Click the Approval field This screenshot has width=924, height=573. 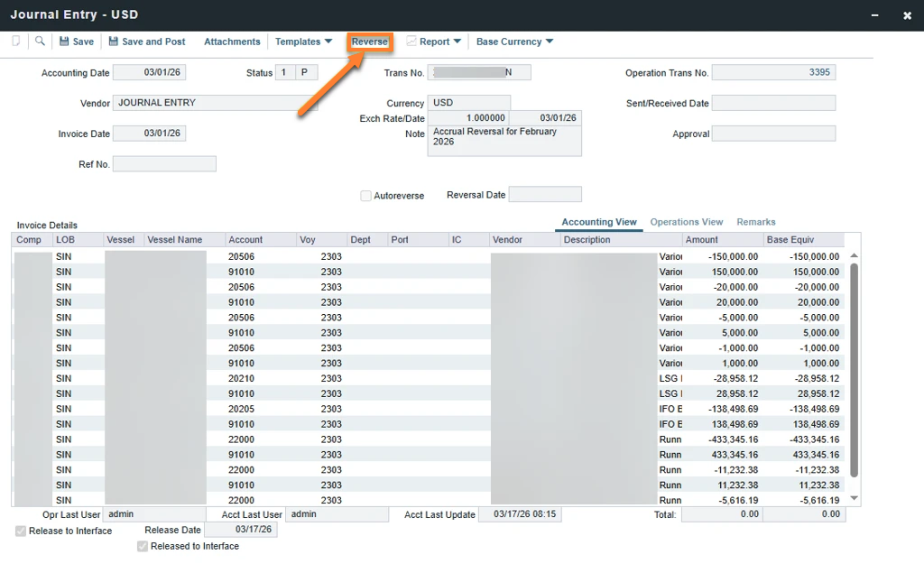[773, 134]
